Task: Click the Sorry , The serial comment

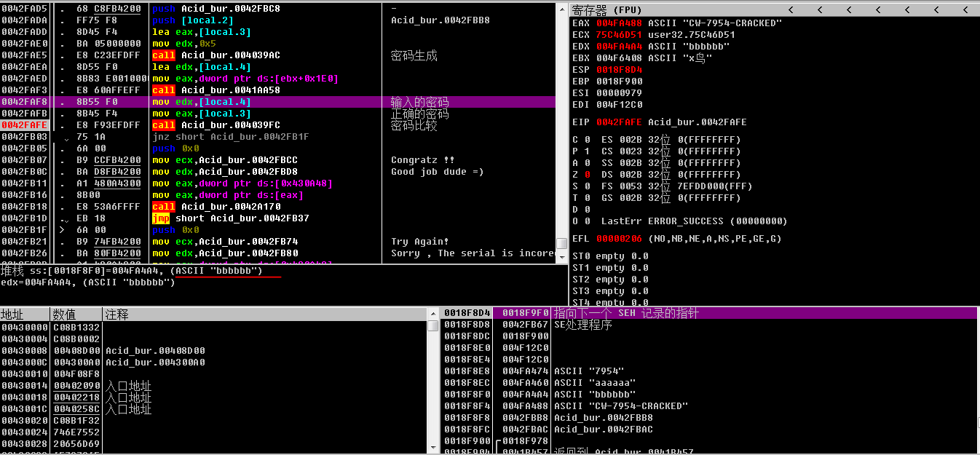Action: coord(473,253)
